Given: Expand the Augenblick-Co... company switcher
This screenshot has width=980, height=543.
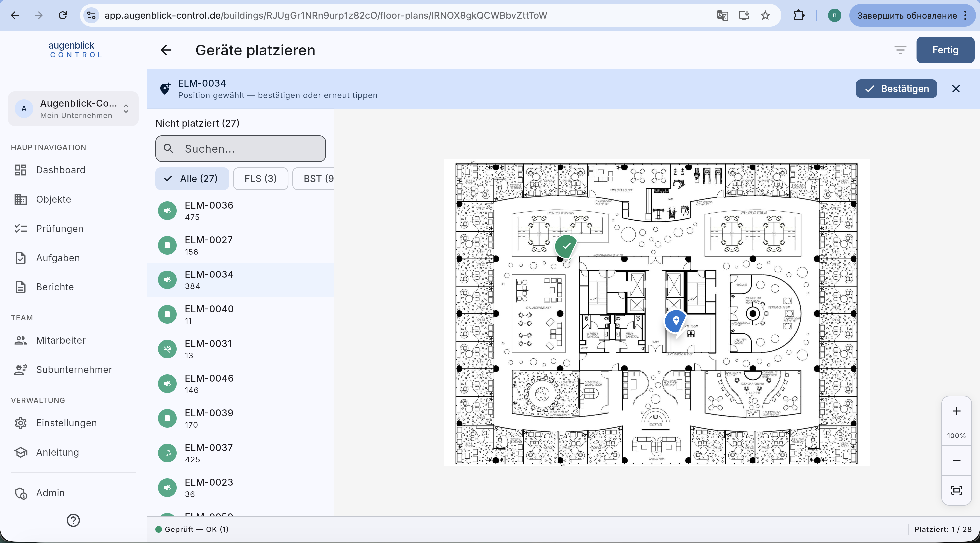Looking at the screenshot, I should click(73, 109).
